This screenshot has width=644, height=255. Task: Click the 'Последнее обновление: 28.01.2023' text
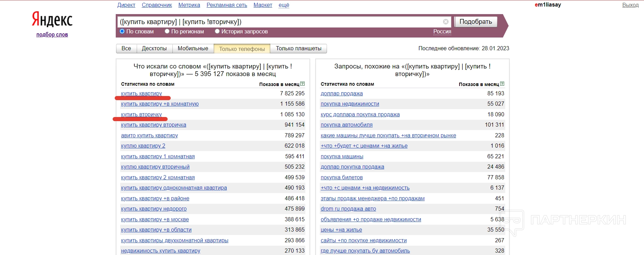tap(464, 48)
